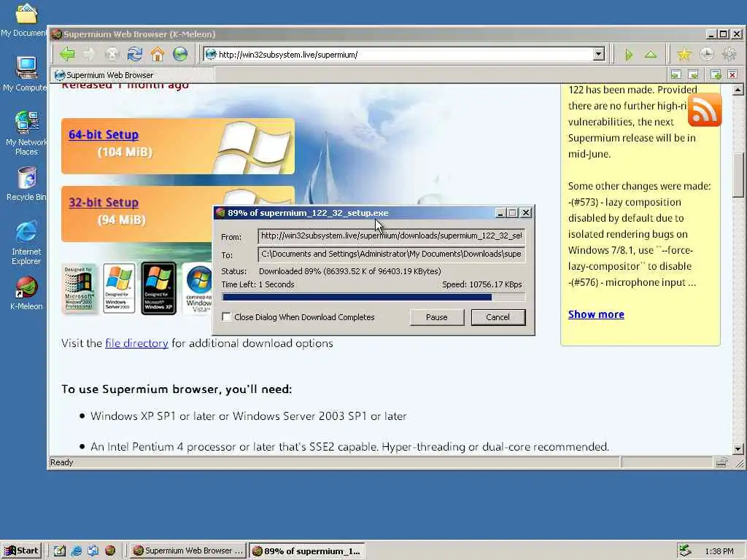The width and height of the screenshot is (747, 560).
Task: Close the current tab with the red X icon
Action: coord(732,75)
